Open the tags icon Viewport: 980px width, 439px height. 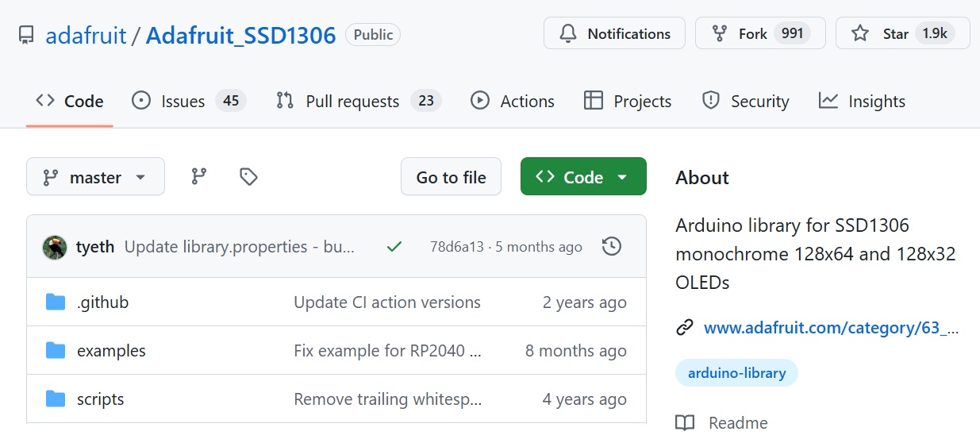248,177
